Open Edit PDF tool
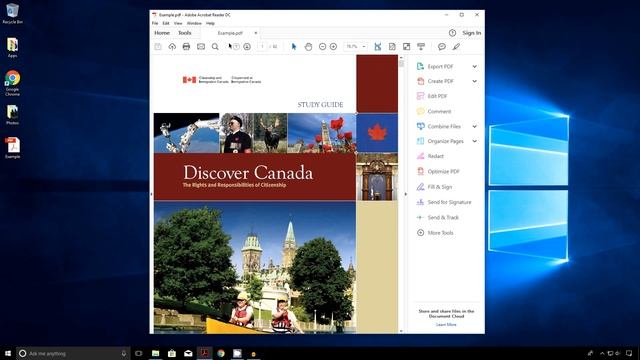The height and width of the screenshot is (360, 640). pos(437,96)
